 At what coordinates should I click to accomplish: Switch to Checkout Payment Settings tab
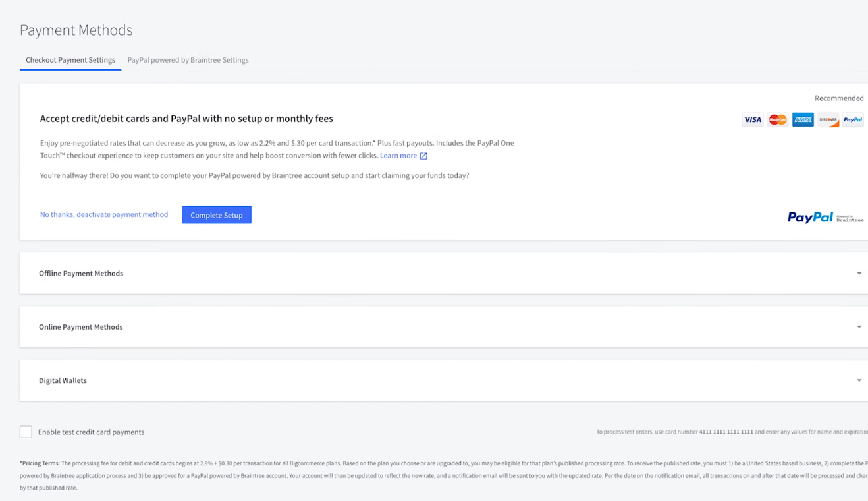tap(70, 60)
